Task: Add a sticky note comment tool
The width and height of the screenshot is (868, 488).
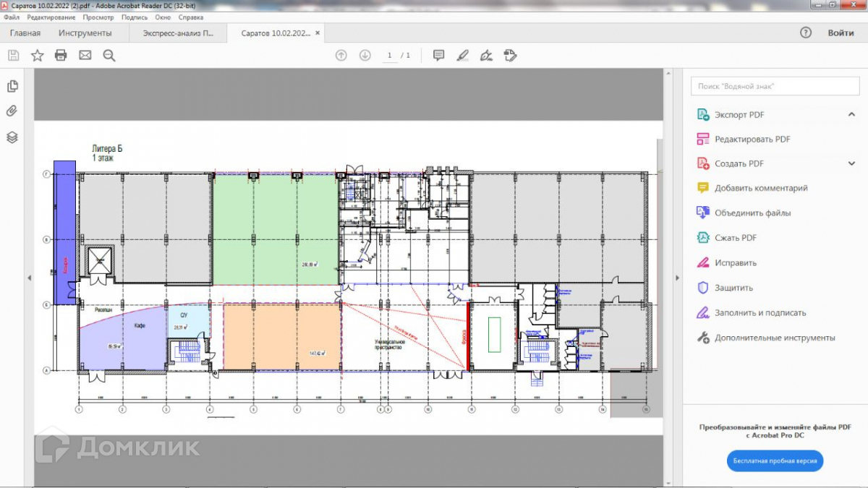Action: (x=438, y=56)
